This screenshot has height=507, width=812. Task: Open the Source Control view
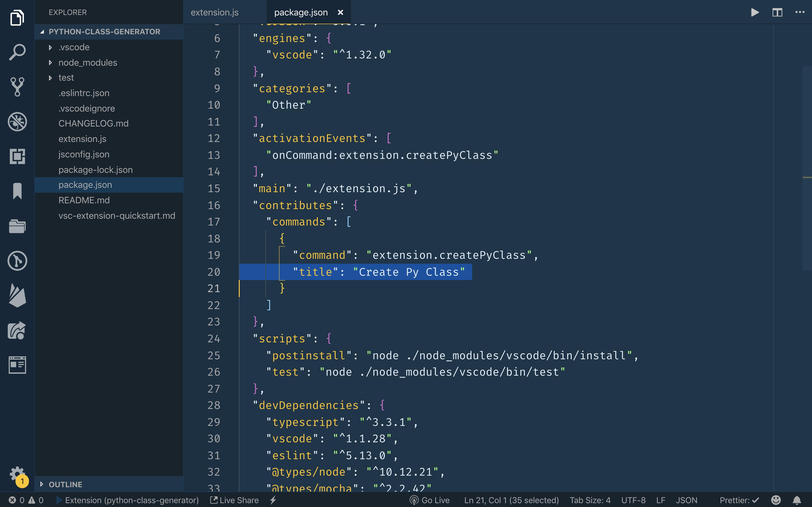click(x=17, y=86)
